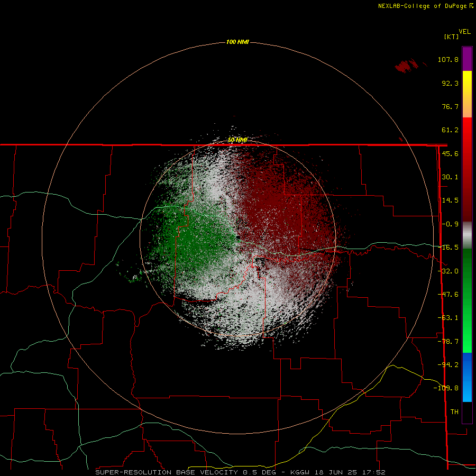Click the -0.9 velocity scale value
Screen dimensions: 476x476
point(450,224)
